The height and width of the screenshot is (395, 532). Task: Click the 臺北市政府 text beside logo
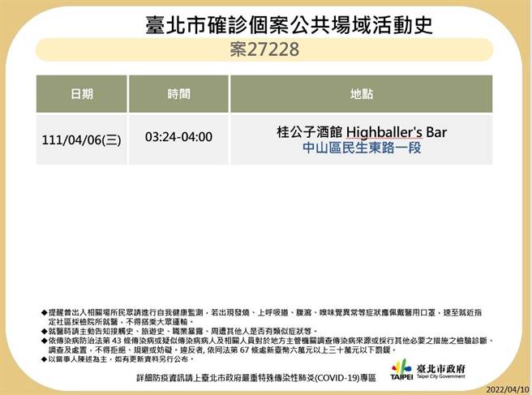click(440, 368)
